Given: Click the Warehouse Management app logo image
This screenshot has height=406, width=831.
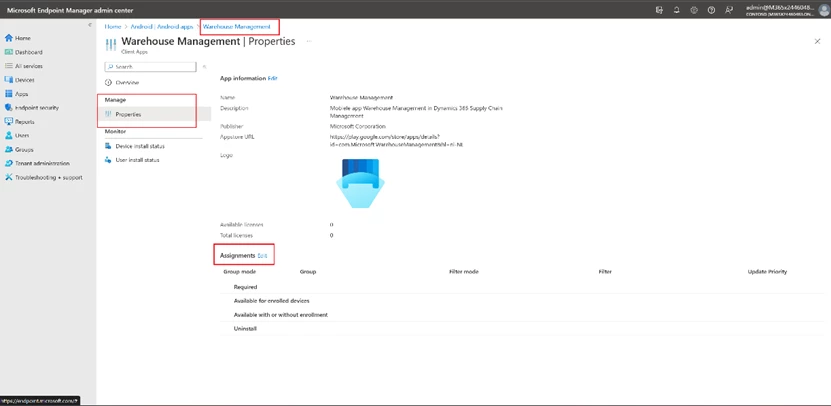Looking at the screenshot, I should click(x=360, y=183).
